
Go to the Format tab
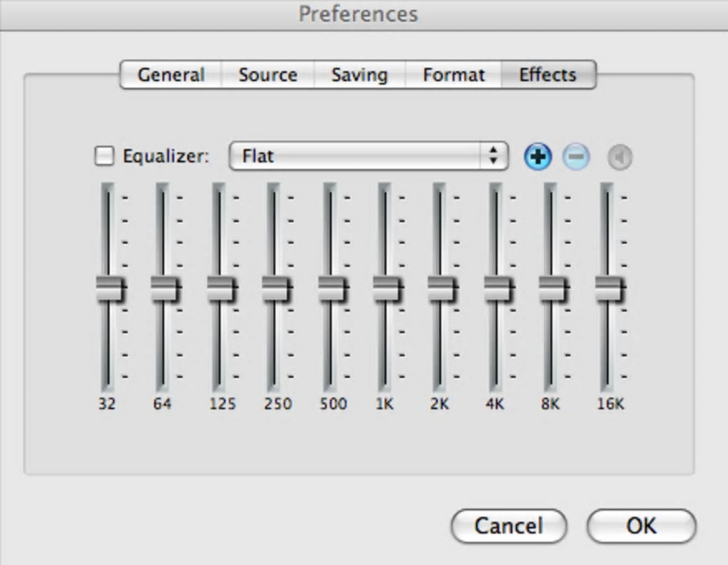point(453,75)
